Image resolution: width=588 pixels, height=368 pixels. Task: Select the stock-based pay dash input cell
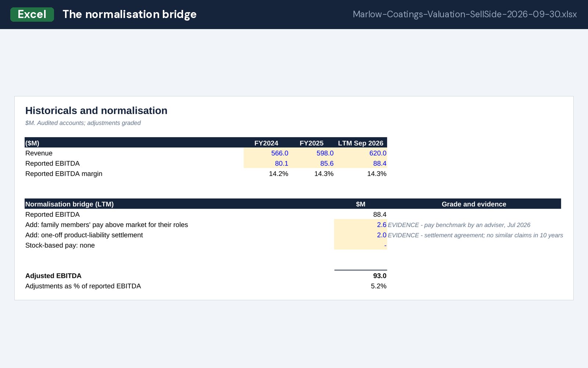pyautogui.click(x=361, y=245)
